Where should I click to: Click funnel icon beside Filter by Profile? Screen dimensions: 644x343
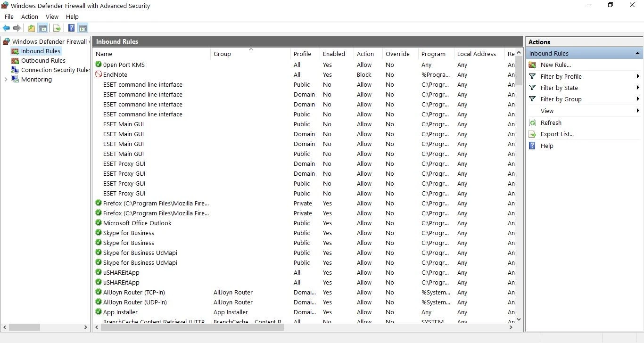click(532, 76)
